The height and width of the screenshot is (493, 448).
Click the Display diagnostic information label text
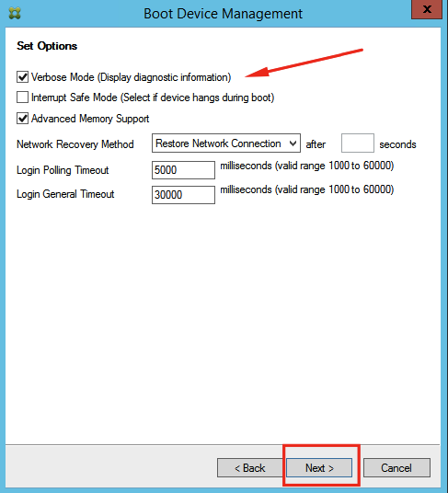point(164,77)
